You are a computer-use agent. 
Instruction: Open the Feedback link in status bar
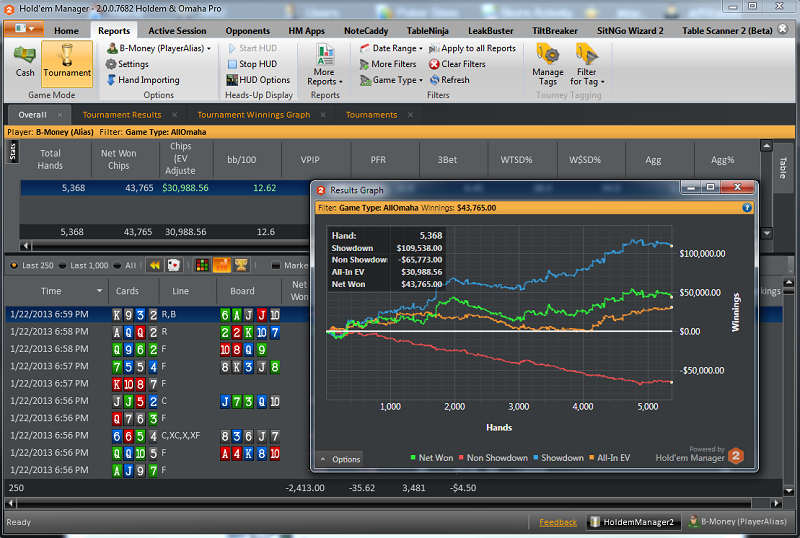[x=558, y=522]
